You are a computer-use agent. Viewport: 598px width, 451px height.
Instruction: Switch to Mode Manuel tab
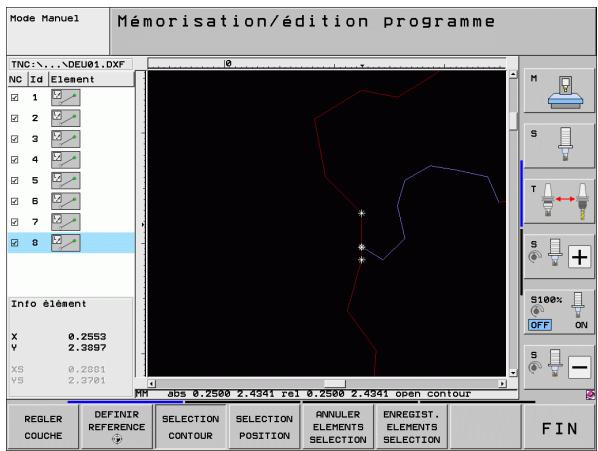click(x=58, y=31)
